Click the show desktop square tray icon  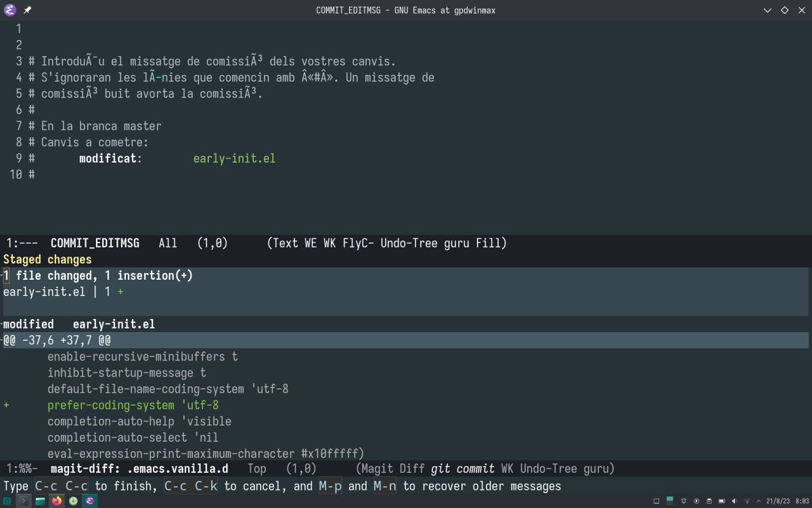click(656, 501)
